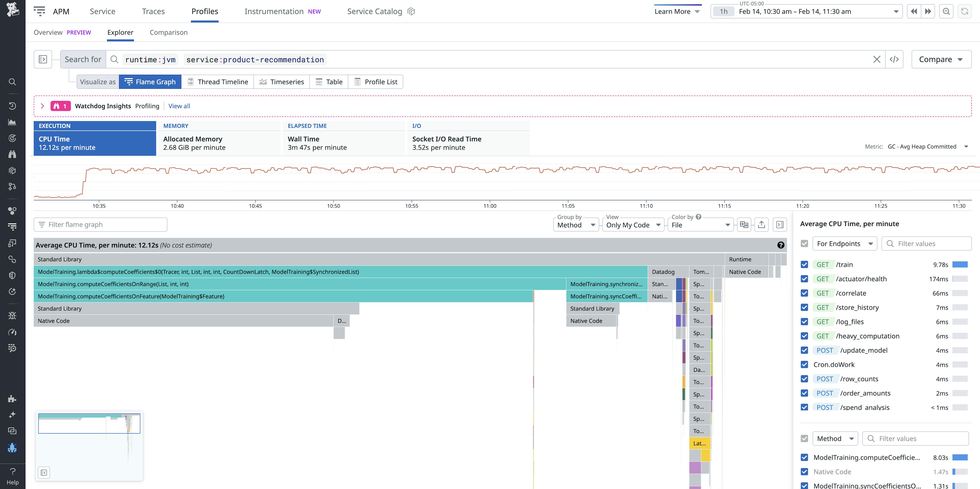This screenshot has width=980, height=489.
Task: Disable the POST /update_model endpoint checkbox
Action: [x=804, y=350]
